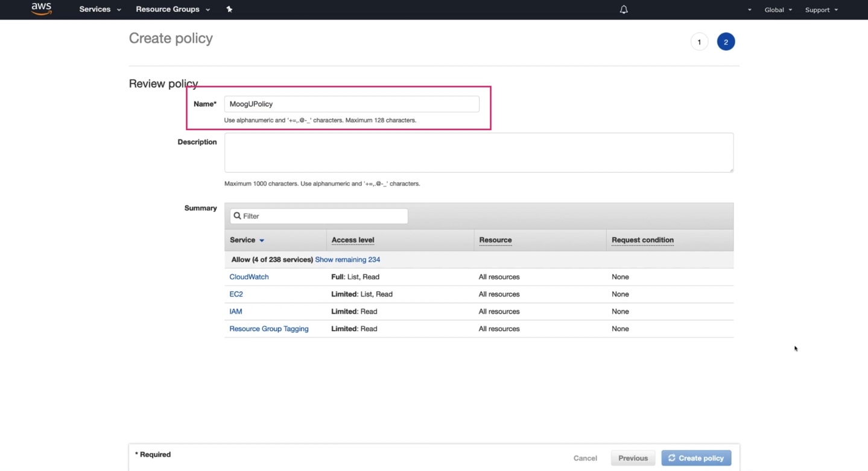The width and height of the screenshot is (868, 471).
Task: Click into the policy Name field
Action: [x=352, y=104]
